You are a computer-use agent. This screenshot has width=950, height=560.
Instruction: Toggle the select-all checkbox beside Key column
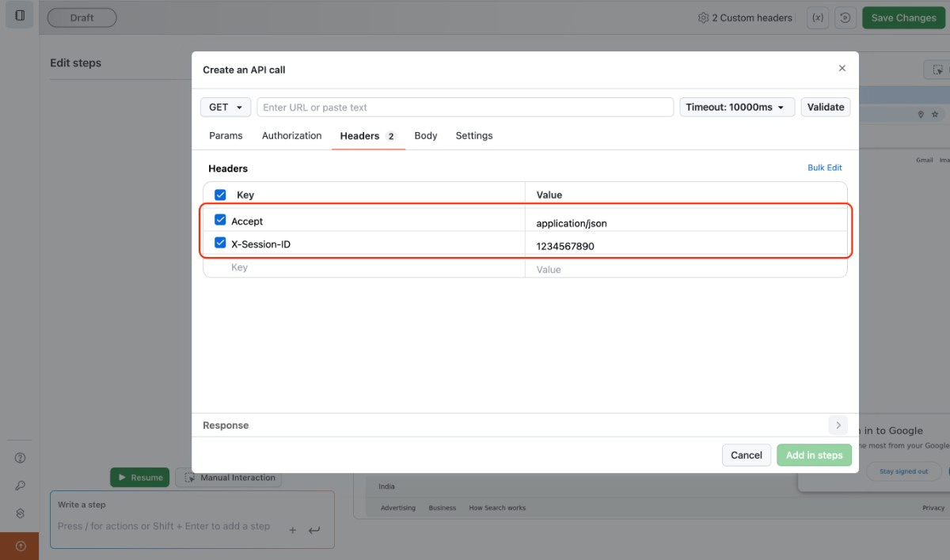(220, 195)
